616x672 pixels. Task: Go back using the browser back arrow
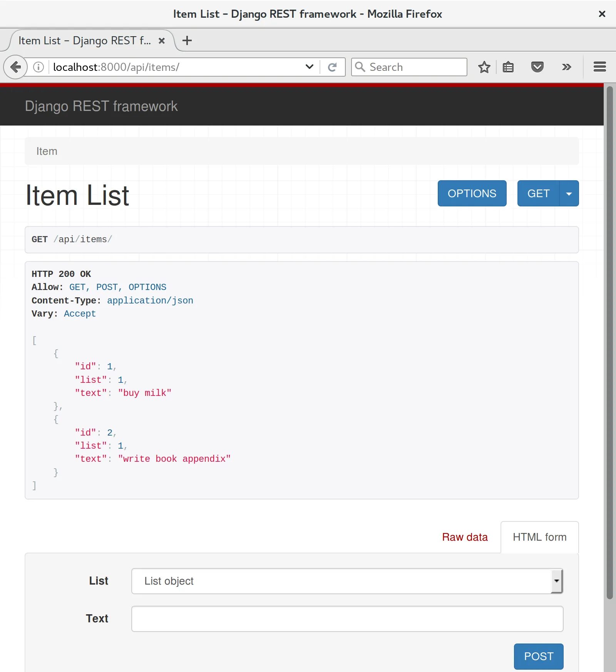[x=15, y=67]
